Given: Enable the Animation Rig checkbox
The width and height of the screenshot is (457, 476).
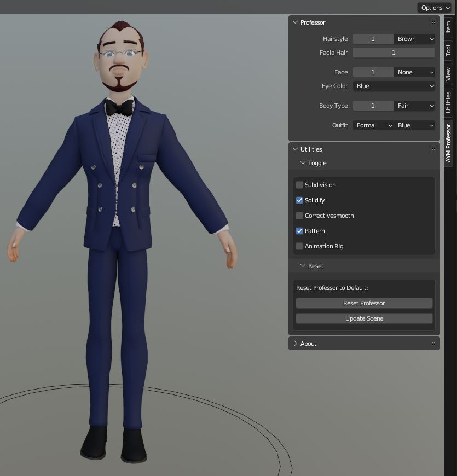Looking at the screenshot, I should [299, 246].
